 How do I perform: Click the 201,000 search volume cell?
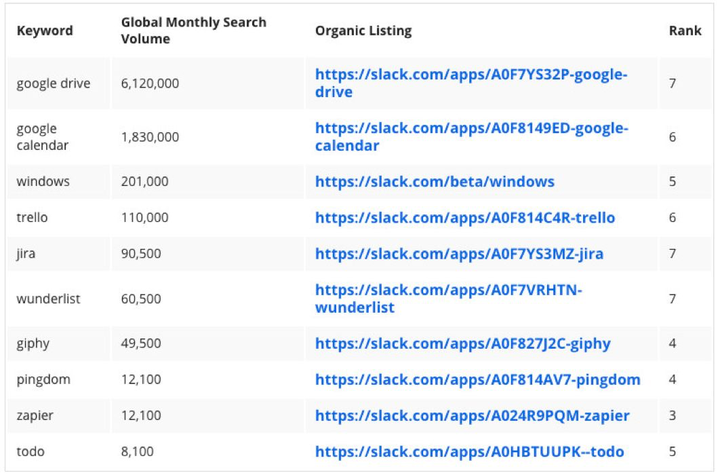click(x=145, y=182)
